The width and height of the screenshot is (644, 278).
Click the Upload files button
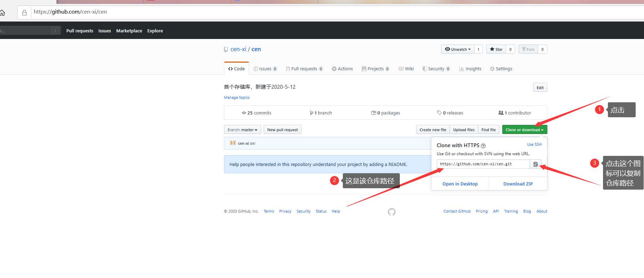click(x=464, y=130)
